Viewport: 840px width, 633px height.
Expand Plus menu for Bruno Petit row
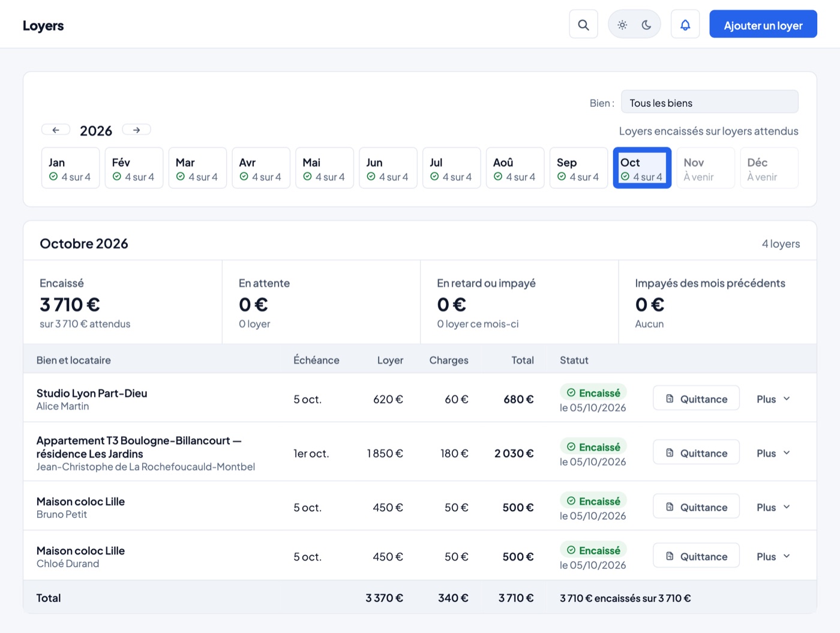(x=773, y=507)
